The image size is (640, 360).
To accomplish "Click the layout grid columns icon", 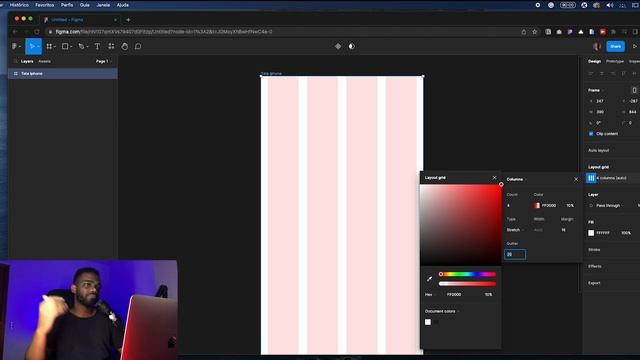I will [x=591, y=178].
